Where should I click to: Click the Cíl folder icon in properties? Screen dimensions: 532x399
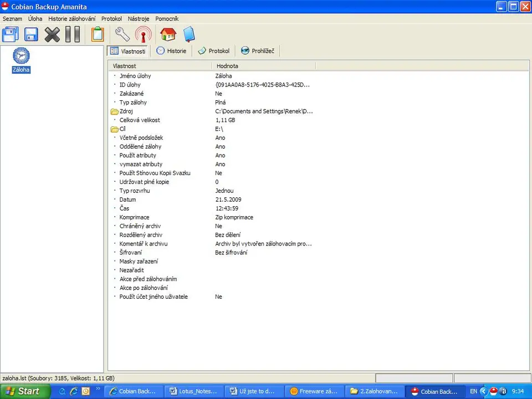pos(115,129)
